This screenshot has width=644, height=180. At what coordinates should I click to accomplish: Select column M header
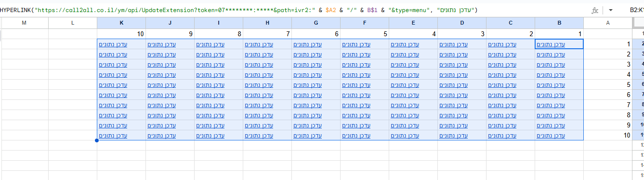pyautogui.click(x=24, y=23)
